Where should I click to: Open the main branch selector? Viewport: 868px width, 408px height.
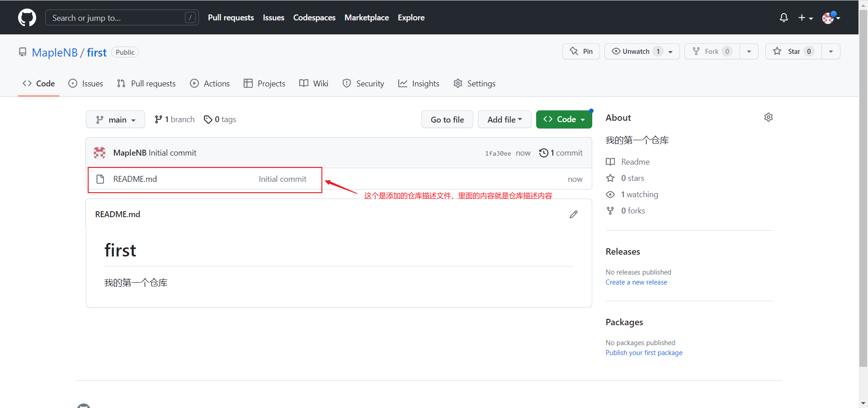click(115, 119)
